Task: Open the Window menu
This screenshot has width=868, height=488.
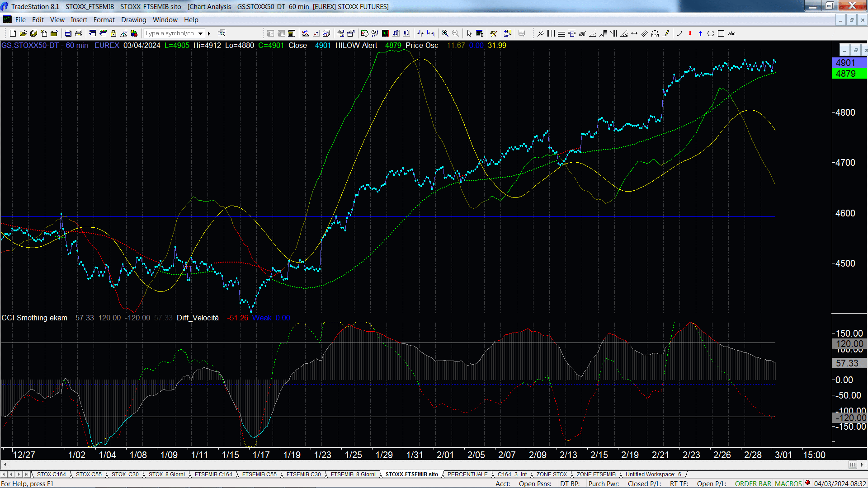Action: pyautogui.click(x=165, y=20)
